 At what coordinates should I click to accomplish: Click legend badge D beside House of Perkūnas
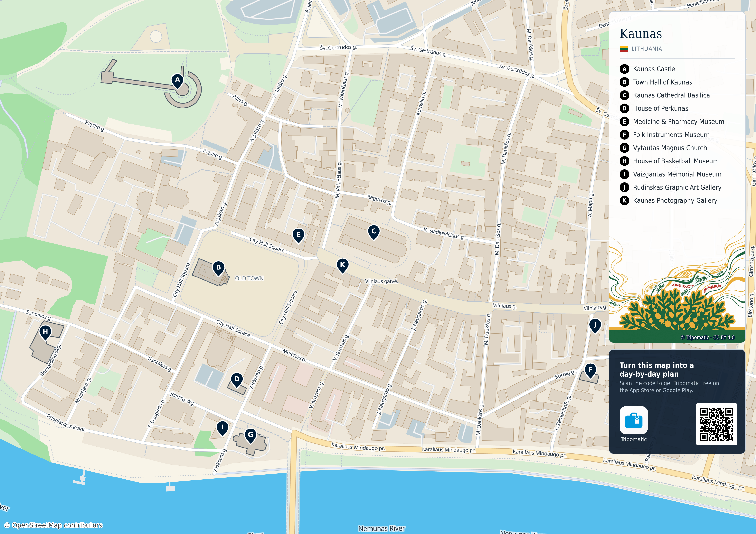click(x=624, y=108)
